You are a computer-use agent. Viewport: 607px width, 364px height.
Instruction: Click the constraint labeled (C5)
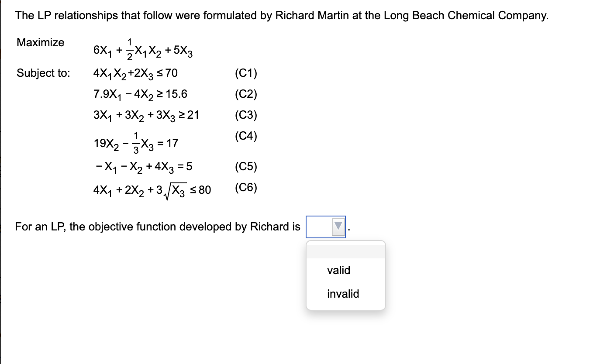click(x=246, y=166)
